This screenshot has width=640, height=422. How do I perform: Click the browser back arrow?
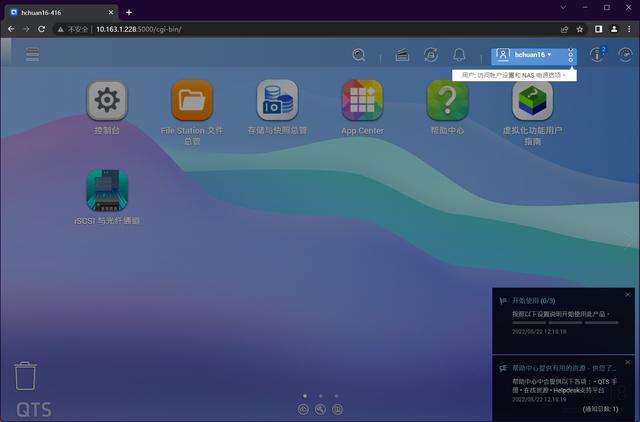tap(11, 29)
